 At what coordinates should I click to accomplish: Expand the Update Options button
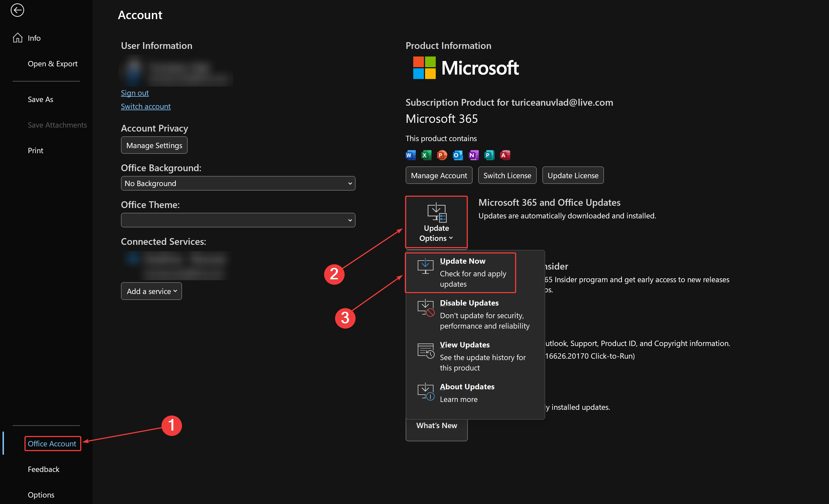[436, 222]
